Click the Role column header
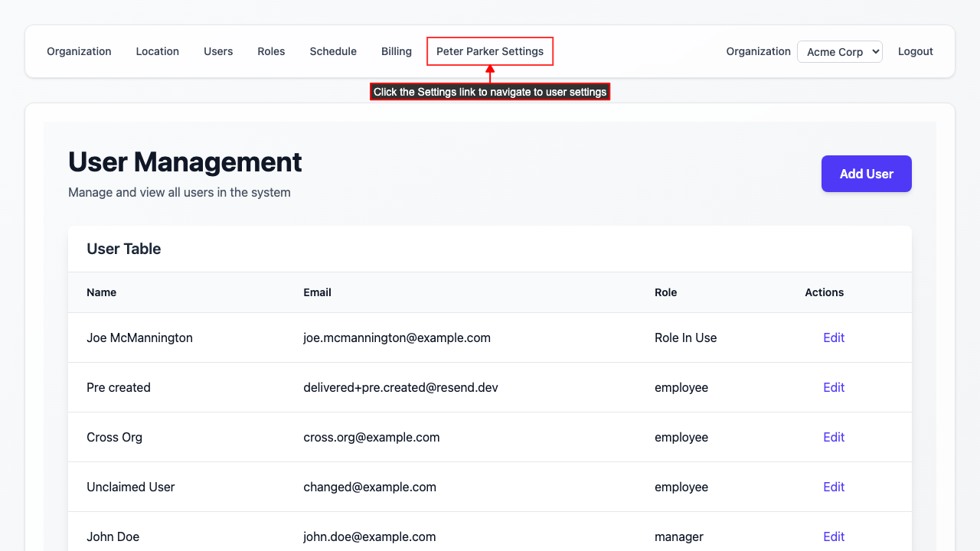Viewport: 980px width, 551px height. pos(665,292)
